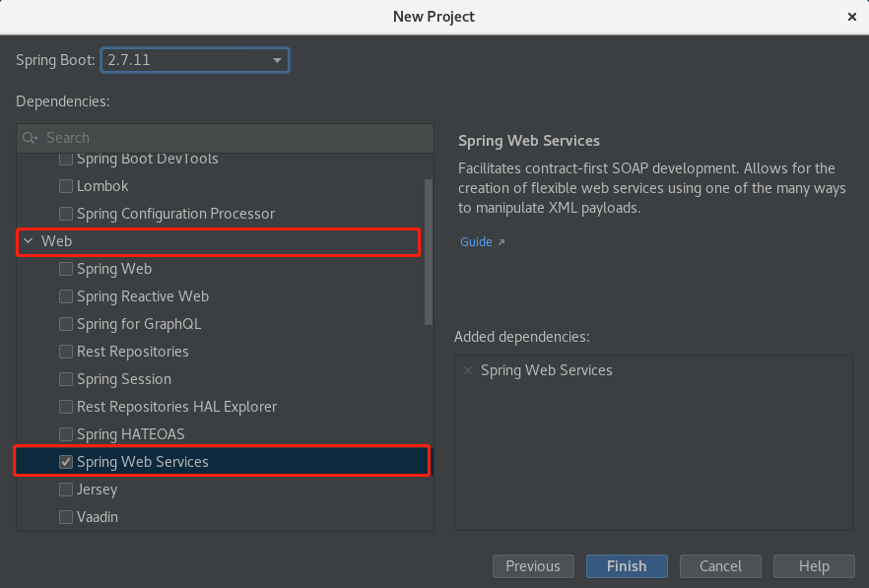Open the Guide link
The height and width of the screenshot is (588, 869).
tap(476, 242)
